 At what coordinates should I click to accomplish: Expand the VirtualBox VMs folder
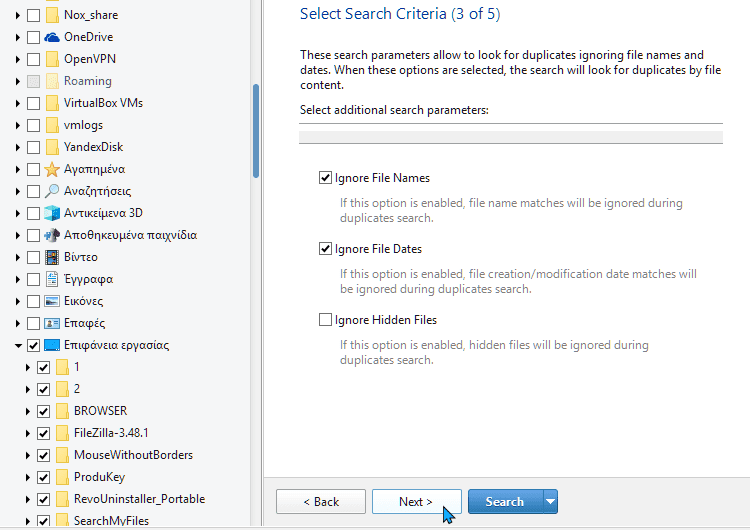click(18, 103)
